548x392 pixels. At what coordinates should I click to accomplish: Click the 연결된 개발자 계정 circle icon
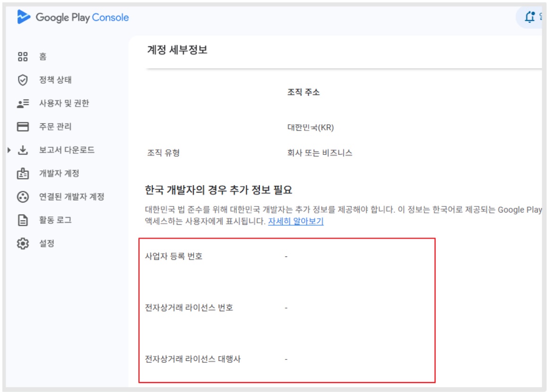23,196
